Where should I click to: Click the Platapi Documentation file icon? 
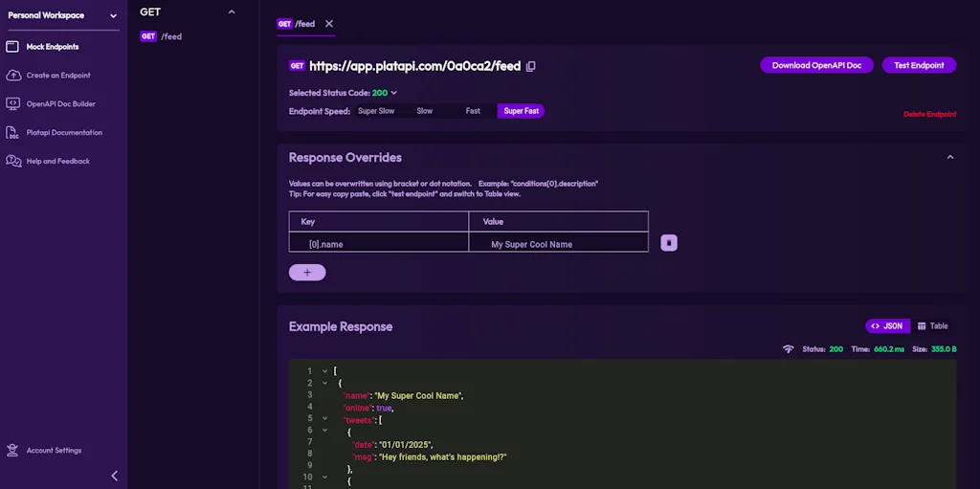(13, 133)
